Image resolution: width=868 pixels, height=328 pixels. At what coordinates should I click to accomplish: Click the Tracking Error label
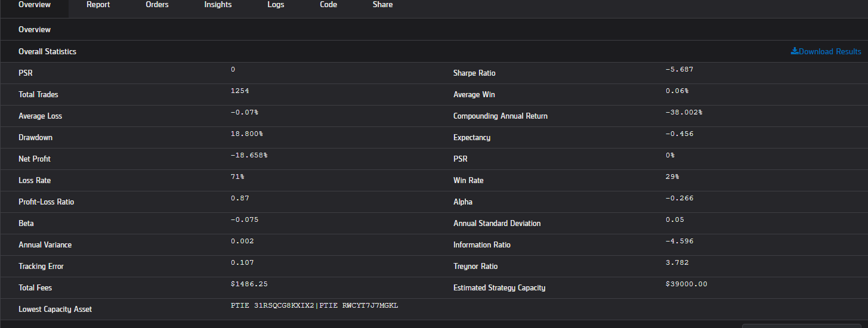[x=41, y=267]
